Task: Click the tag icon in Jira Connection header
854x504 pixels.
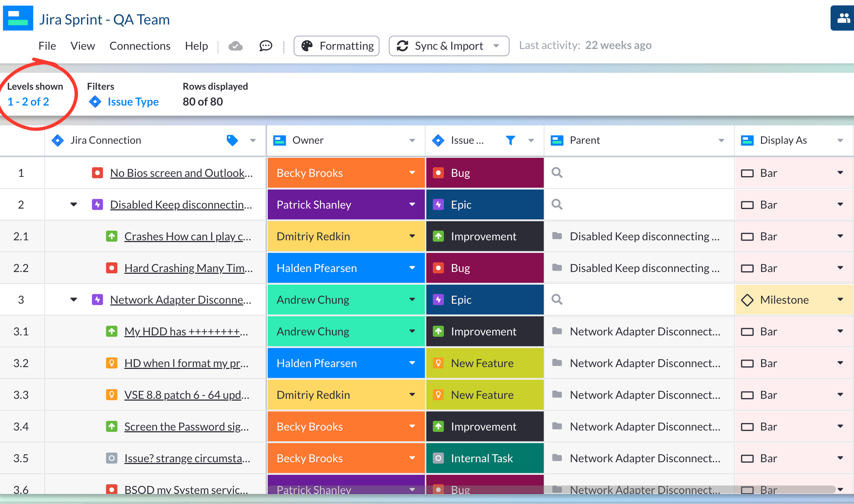Action: pyautogui.click(x=232, y=140)
